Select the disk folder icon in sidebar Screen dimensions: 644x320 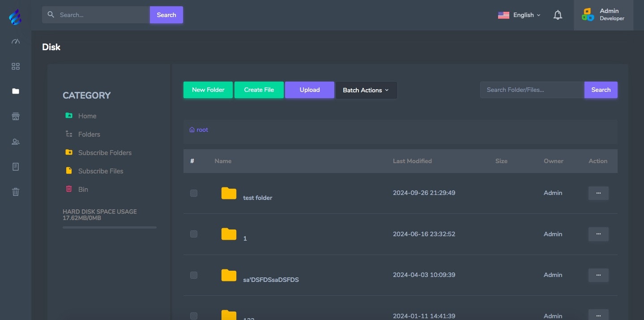[x=16, y=91]
